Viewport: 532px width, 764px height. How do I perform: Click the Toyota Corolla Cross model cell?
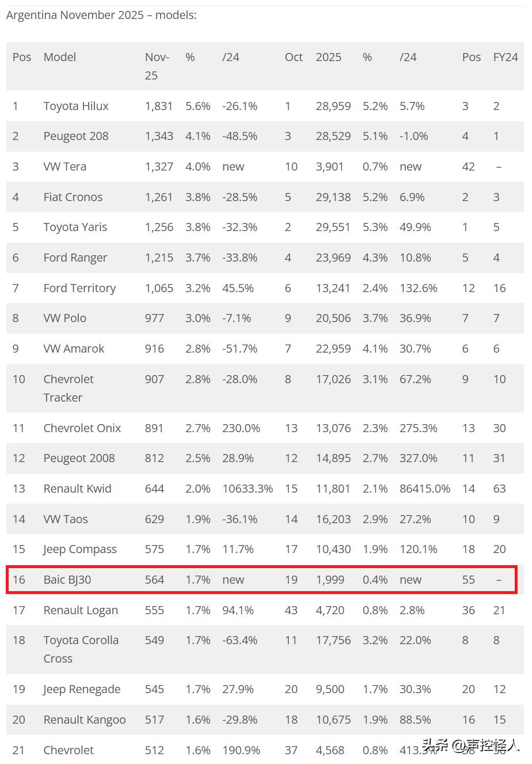(81, 649)
